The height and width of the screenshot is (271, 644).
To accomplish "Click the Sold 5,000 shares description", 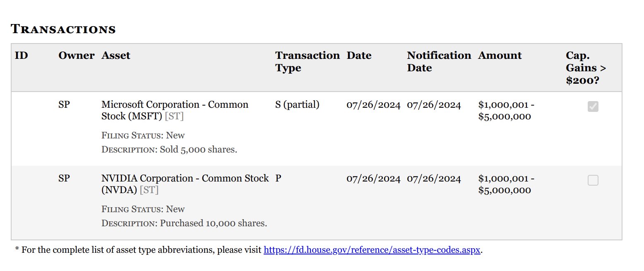I will [x=198, y=150].
